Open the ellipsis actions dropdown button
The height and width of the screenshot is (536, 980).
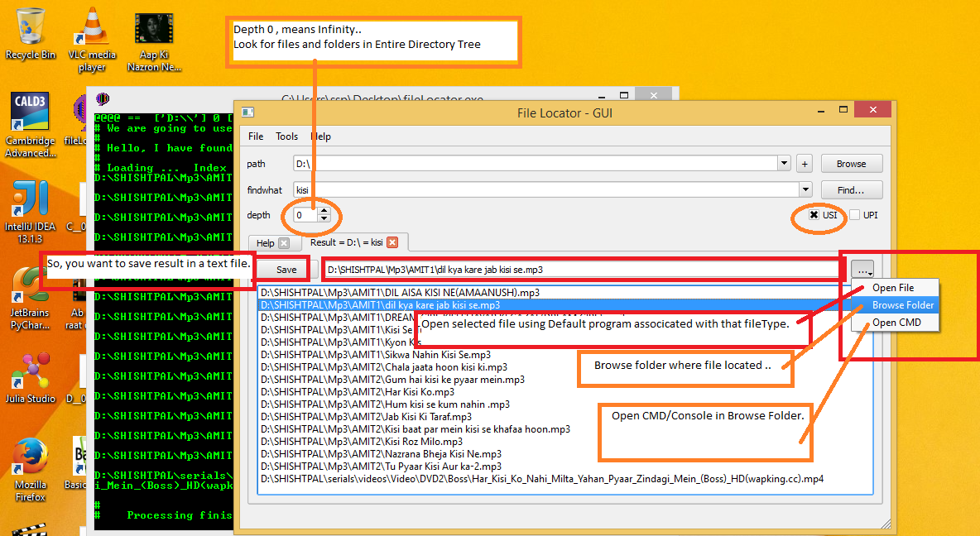pos(862,270)
